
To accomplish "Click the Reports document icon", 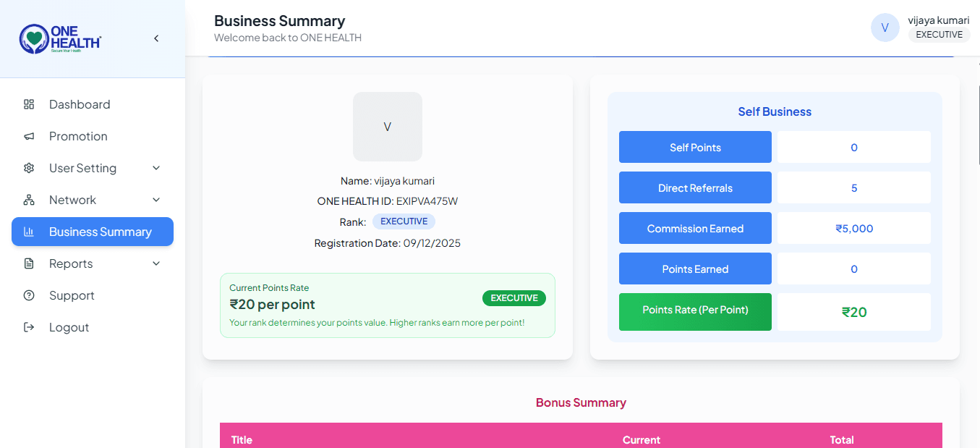I will click(x=29, y=263).
